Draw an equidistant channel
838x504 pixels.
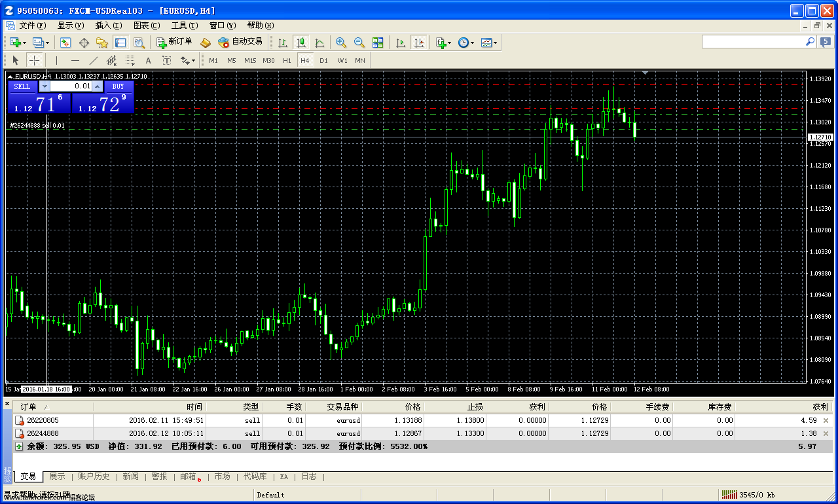click(111, 60)
